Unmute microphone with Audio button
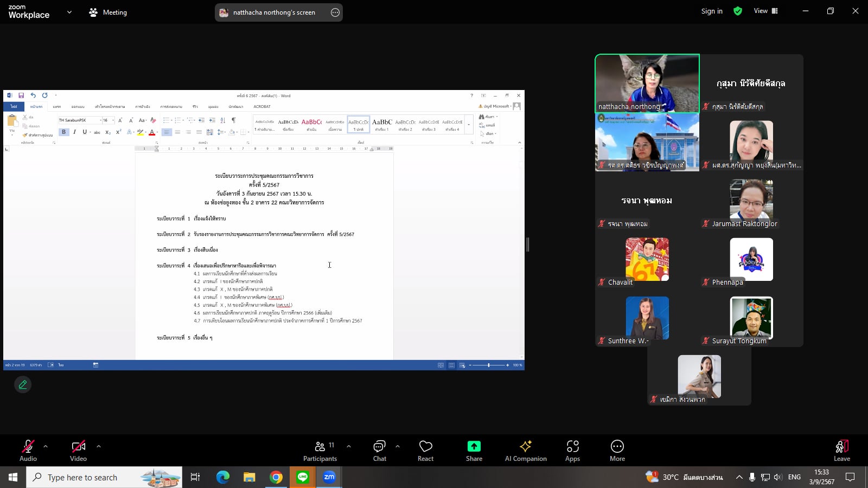Image resolution: width=868 pixels, height=488 pixels. click(28, 451)
